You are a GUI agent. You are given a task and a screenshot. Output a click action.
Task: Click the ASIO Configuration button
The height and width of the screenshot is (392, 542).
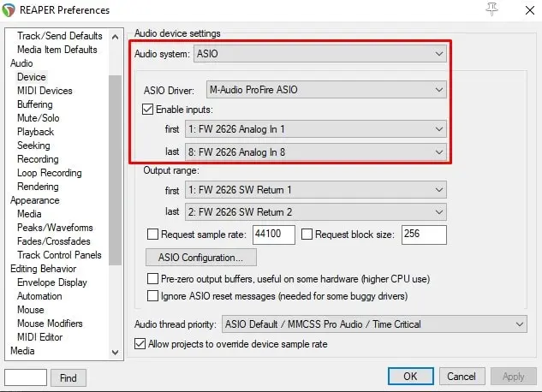click(x=201, y=258)
